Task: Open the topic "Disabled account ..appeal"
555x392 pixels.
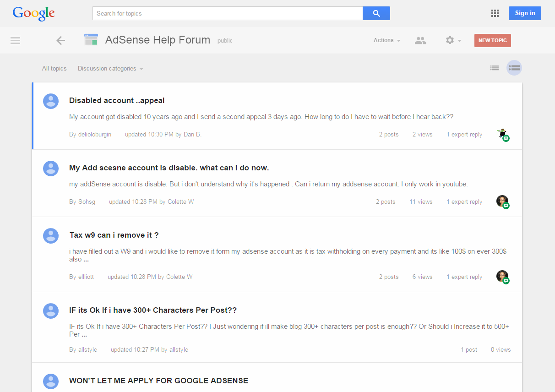Action: click(117, 100)
